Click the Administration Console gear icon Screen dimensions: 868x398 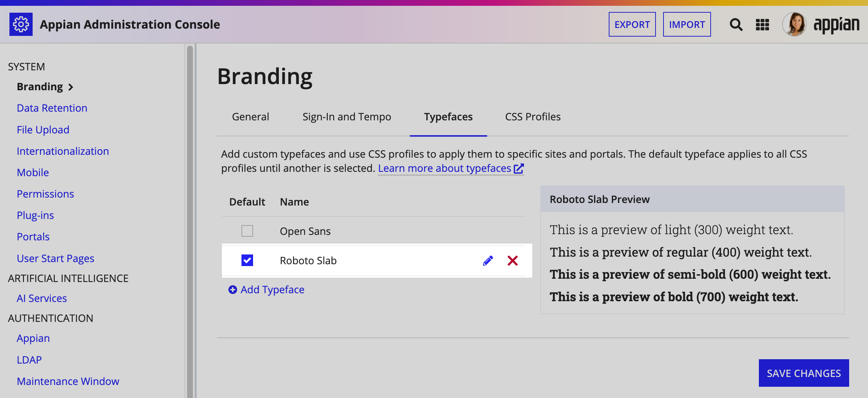click(x=21, y=24)
